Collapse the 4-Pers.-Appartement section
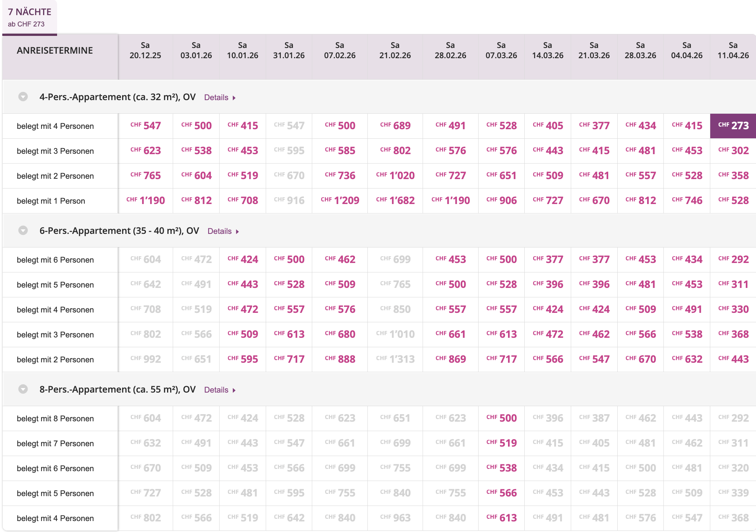 (23, 97)
